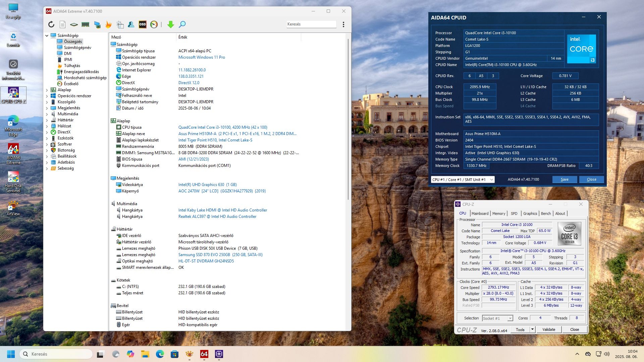Image resolution: width=644 pixels, height=362 pixels.
Task: Open the Report document icon
Action: click(x=62, y=24)
